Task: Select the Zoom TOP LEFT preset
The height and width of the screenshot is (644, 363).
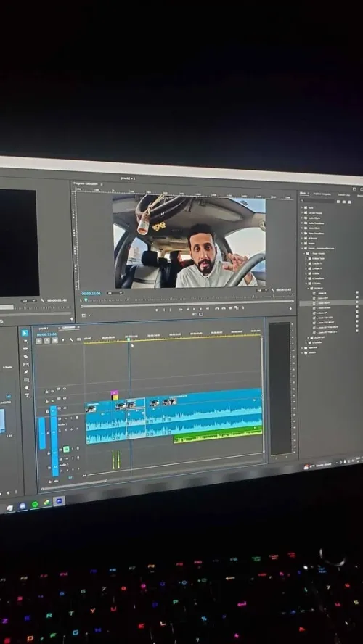Action: (324, 318)
